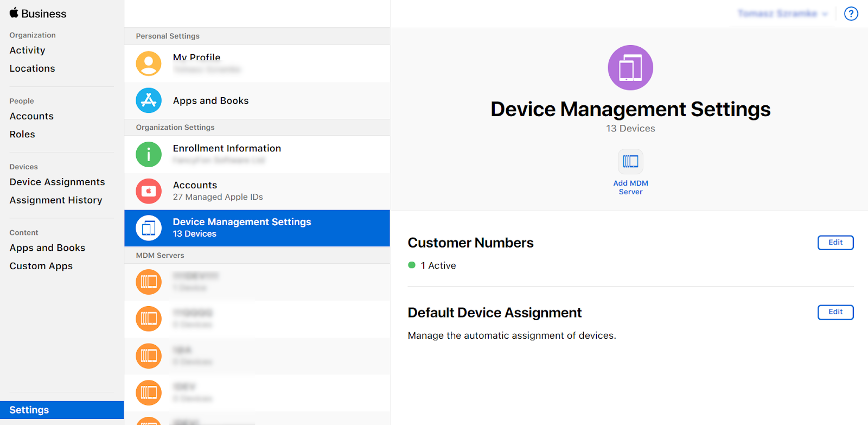This screenshot has width=868, height=425.
Task: Open Assignment History
Action: tap(56, 200)
